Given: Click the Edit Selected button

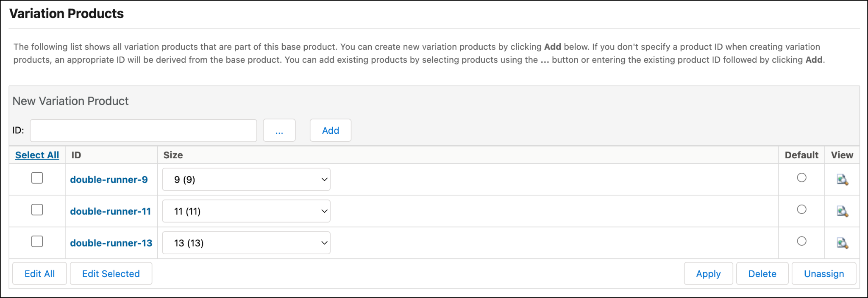Looking at the screenshot, I should pyautogui.click(x=111, y=274).
